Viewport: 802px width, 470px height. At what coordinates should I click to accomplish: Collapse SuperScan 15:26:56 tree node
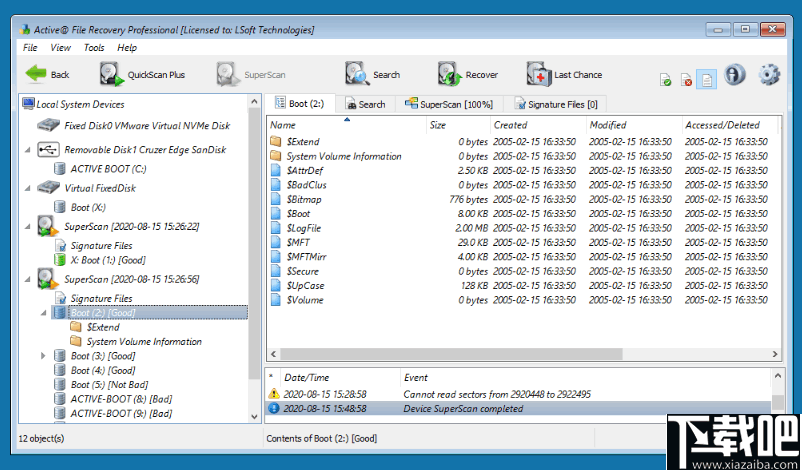click(x=28, y=280)
